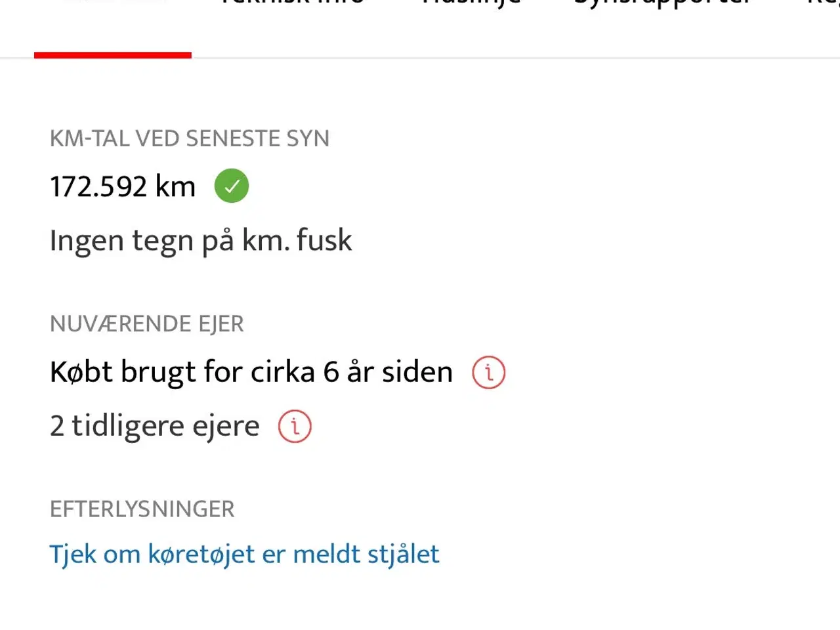The image size is (840, 630).
Task: Switch to the 'Teknisk info' tab
Action: tap(292, 3)
